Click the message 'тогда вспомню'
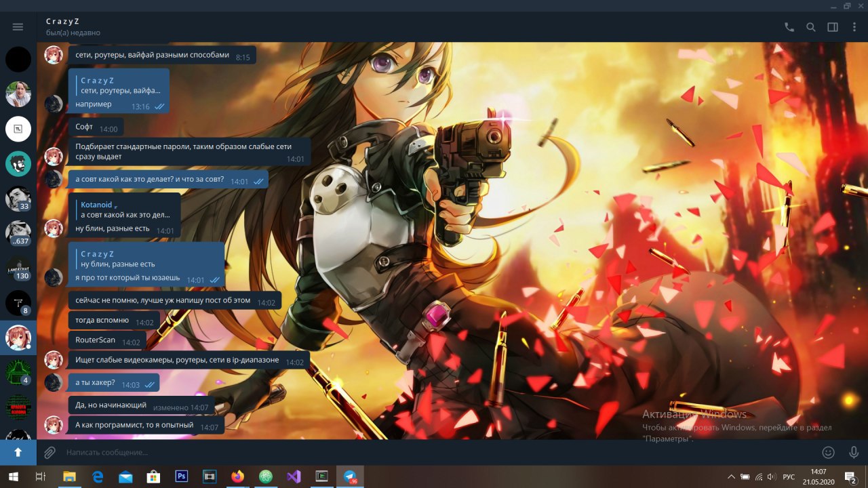Viewport: 868px width, 488px height. 113,321
